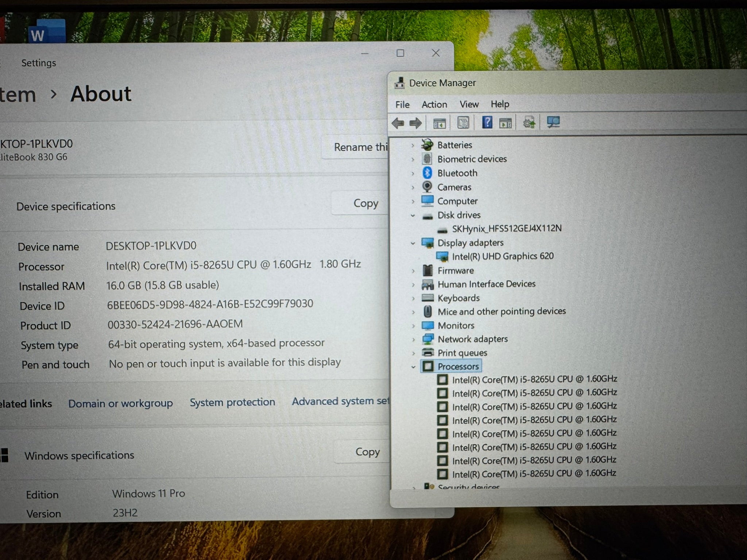This screenshot has height=560, width=747.
Task: Click the Windows 11 Pro edition text
Action: click(x=148, y=493)
